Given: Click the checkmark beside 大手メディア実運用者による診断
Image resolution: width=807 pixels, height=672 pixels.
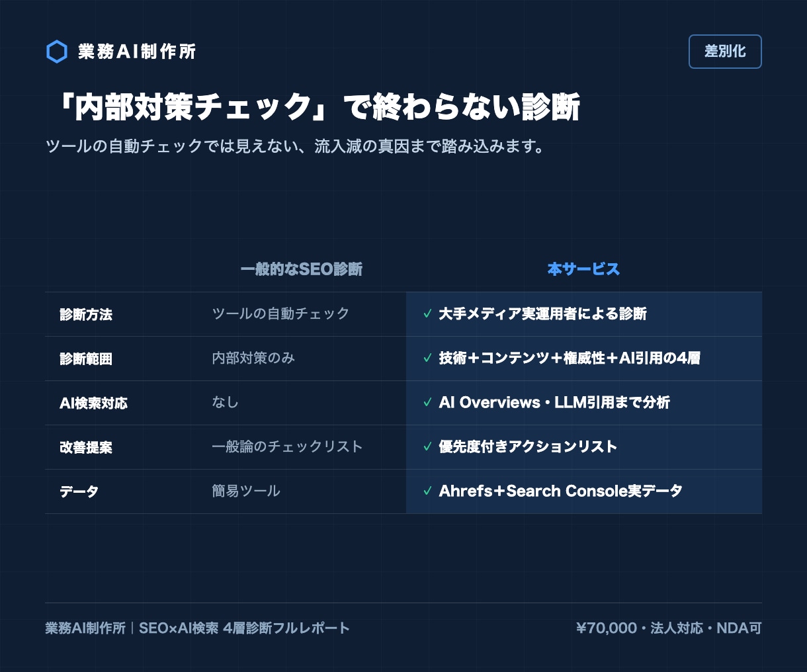Looking at the screenshot, I should pos(428,314).
